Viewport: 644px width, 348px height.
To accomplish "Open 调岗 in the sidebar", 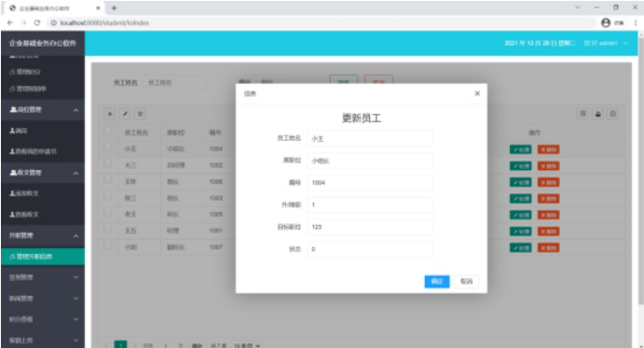I will 43,131.
